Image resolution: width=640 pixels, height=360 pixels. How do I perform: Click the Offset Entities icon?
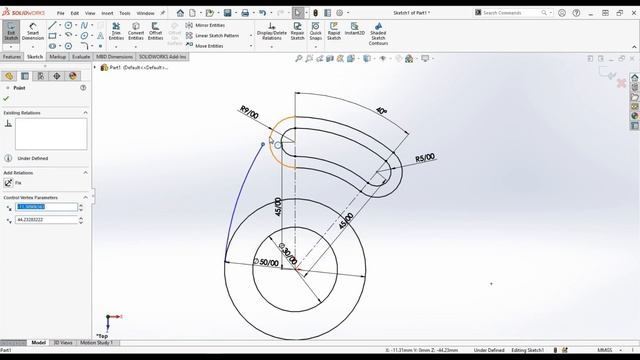point(155,31)
